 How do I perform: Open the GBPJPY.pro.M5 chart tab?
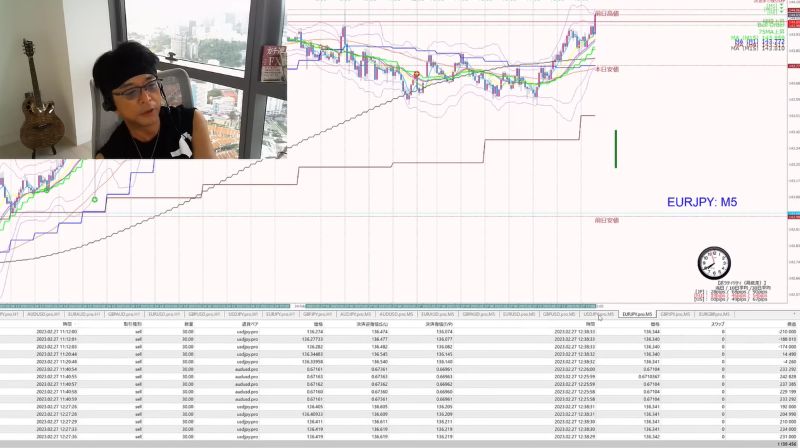(675, 314)
